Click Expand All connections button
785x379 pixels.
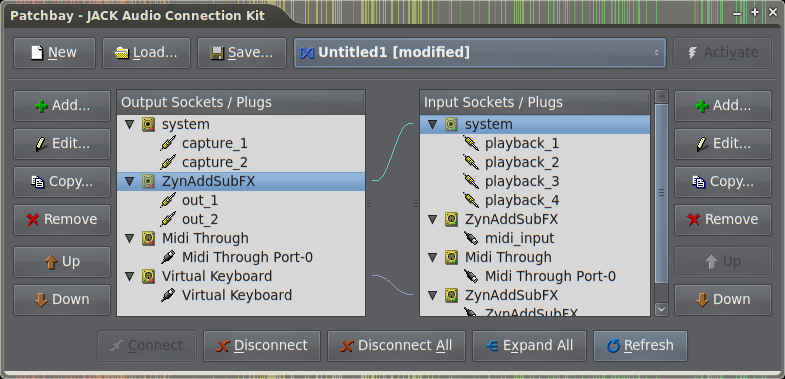click(530, 346)
